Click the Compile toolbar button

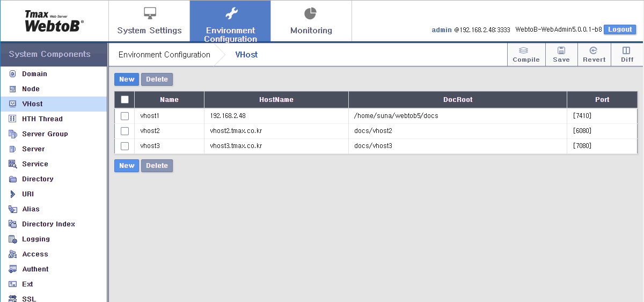526,55
